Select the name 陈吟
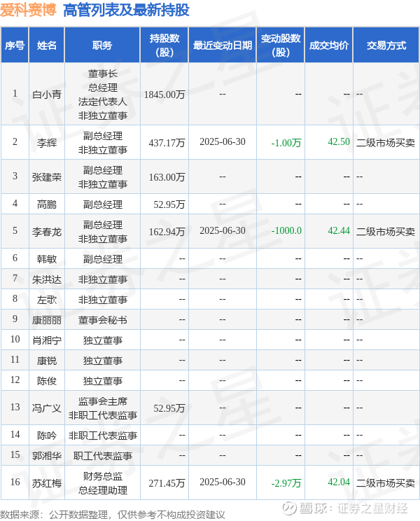The width and height of the screenshot is (420, 521). tap(47, 436)
